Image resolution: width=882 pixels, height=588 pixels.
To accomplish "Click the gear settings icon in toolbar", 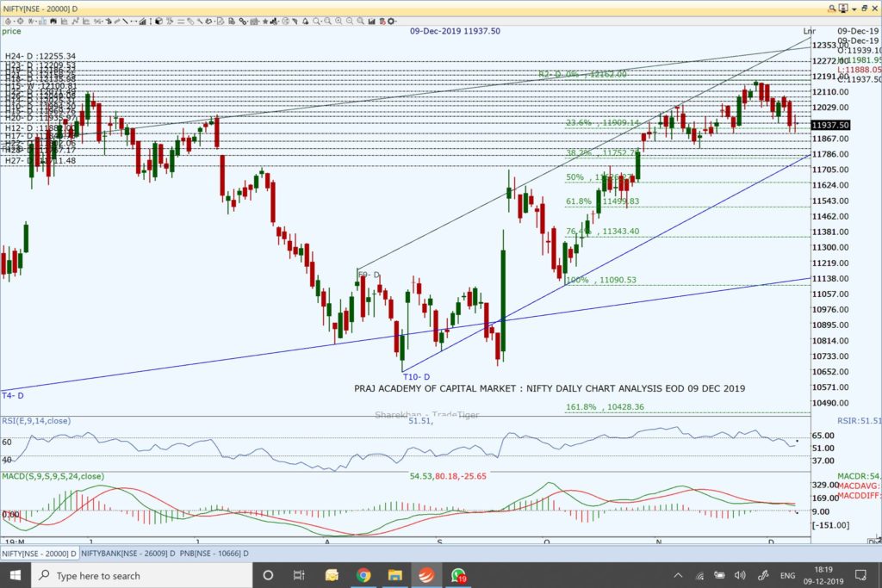I will coord(391,22).
